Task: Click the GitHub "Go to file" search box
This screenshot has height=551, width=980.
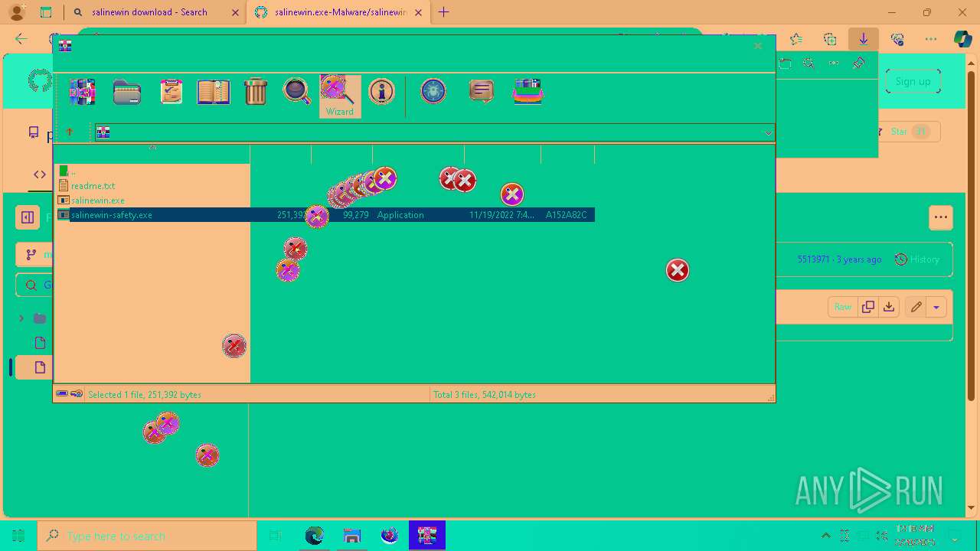Action: pos(35,285)
